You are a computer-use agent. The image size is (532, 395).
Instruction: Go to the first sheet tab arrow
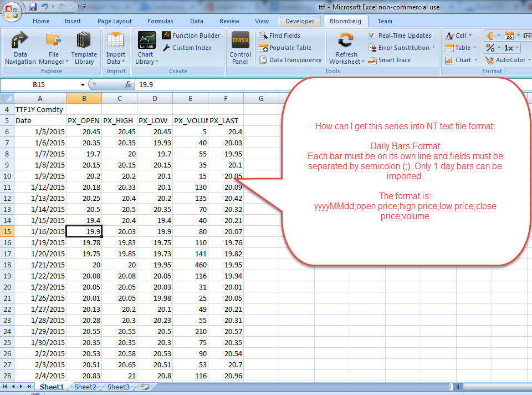coord(5,387)
